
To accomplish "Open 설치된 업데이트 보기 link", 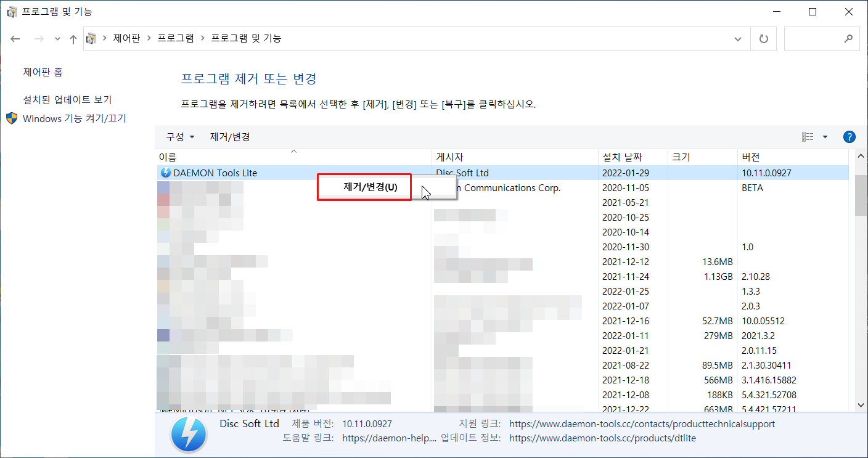I will [x=68, y=99].
